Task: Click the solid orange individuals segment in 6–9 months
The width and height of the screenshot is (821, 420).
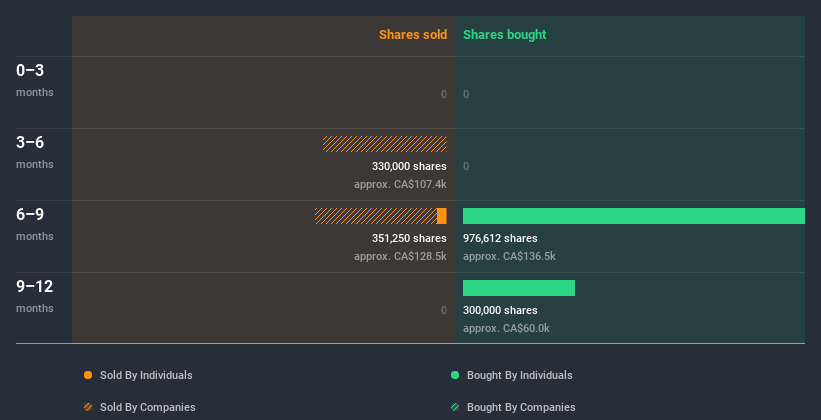Action: pos(442,216)
